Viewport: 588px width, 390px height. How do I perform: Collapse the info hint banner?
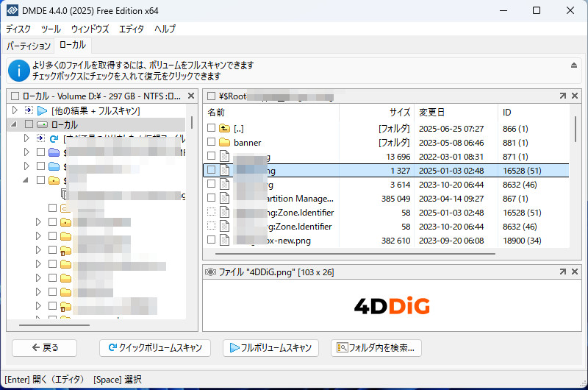[x=574, y=65]
